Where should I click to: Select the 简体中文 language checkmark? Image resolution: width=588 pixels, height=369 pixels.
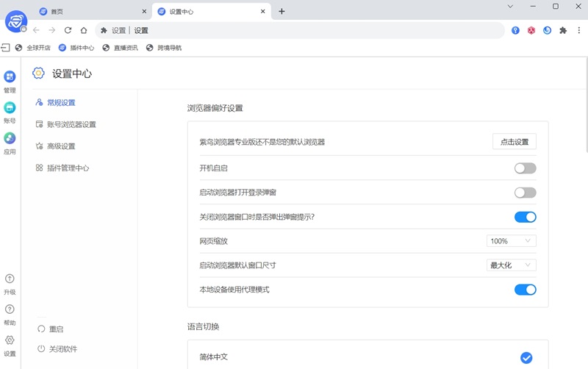tap(526, 358)
